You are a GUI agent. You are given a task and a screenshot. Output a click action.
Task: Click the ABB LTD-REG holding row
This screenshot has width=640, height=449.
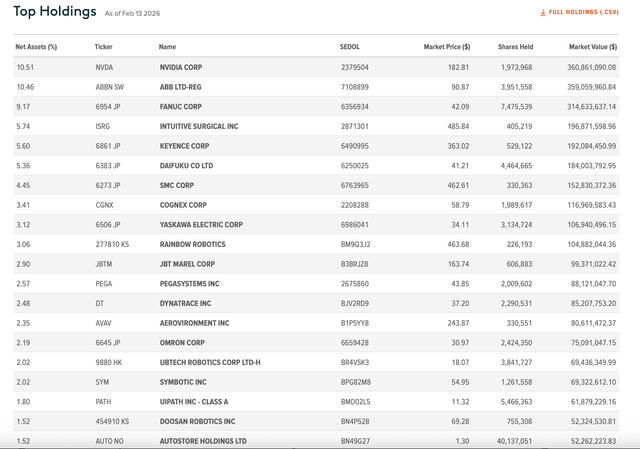click(316, 87)
